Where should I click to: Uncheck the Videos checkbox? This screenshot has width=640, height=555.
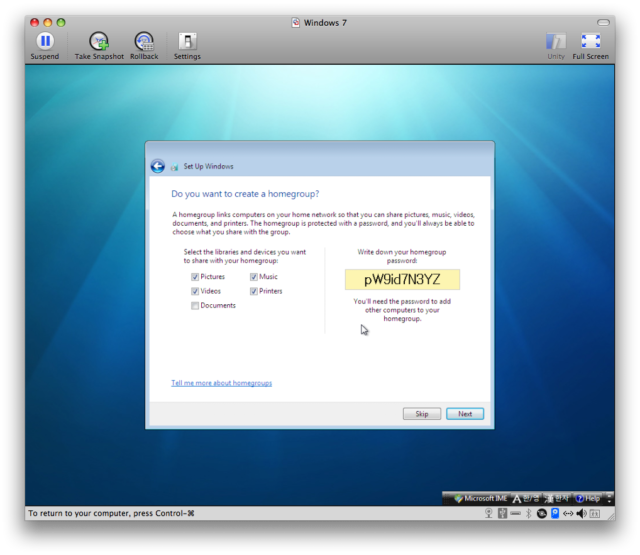click(195, 291)
